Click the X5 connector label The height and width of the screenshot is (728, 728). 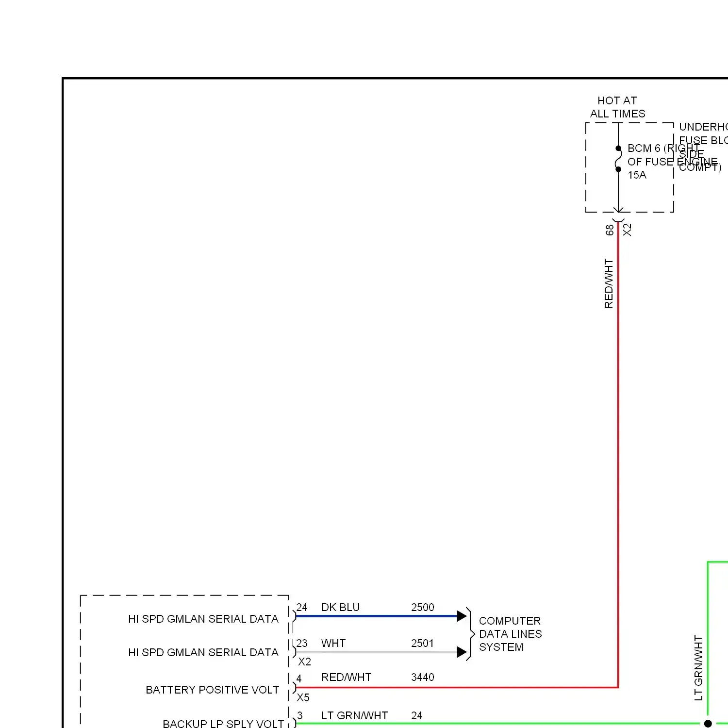point(303,698)
